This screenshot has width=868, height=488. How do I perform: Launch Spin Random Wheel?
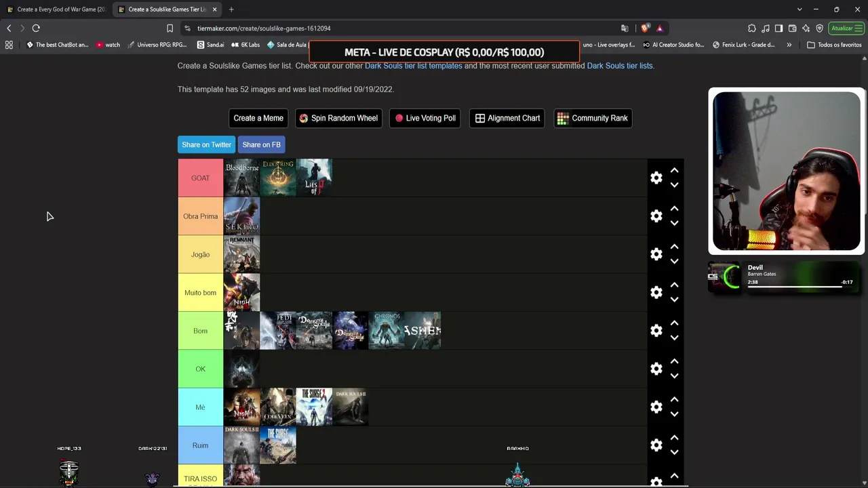coord(338,118)
